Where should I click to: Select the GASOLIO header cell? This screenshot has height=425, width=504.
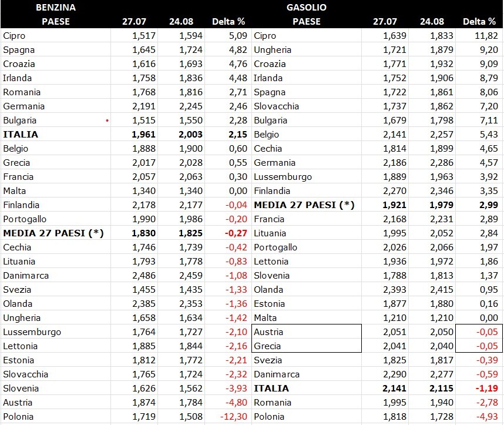pos(306,8)
